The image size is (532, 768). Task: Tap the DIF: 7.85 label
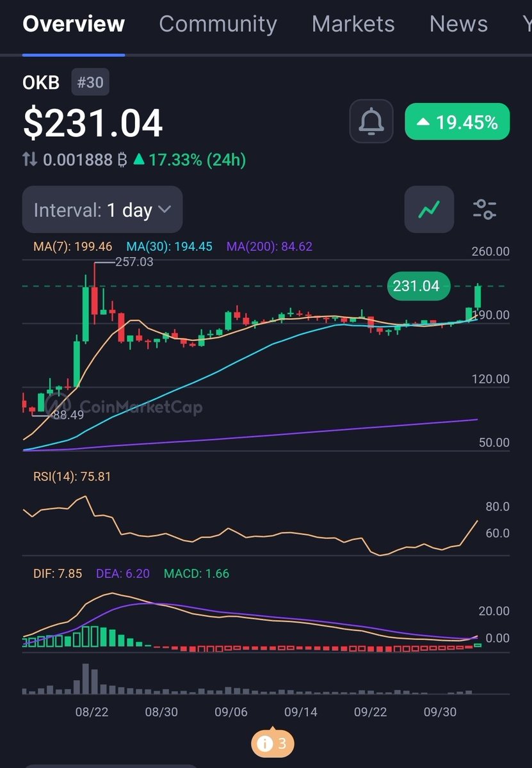click(x=58, y=573)
